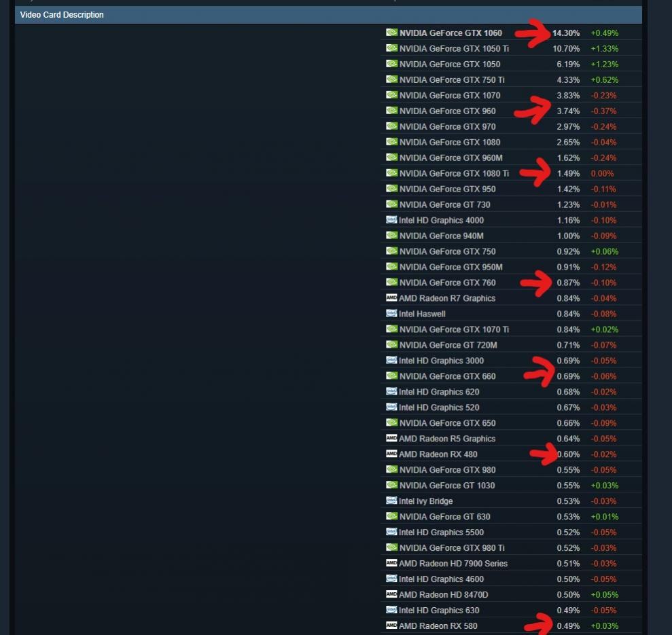Screen dimensions: 672x635
Task: Select the NVIDIA GeForce GTX 650 name
Action: click(x=447, y=423)
